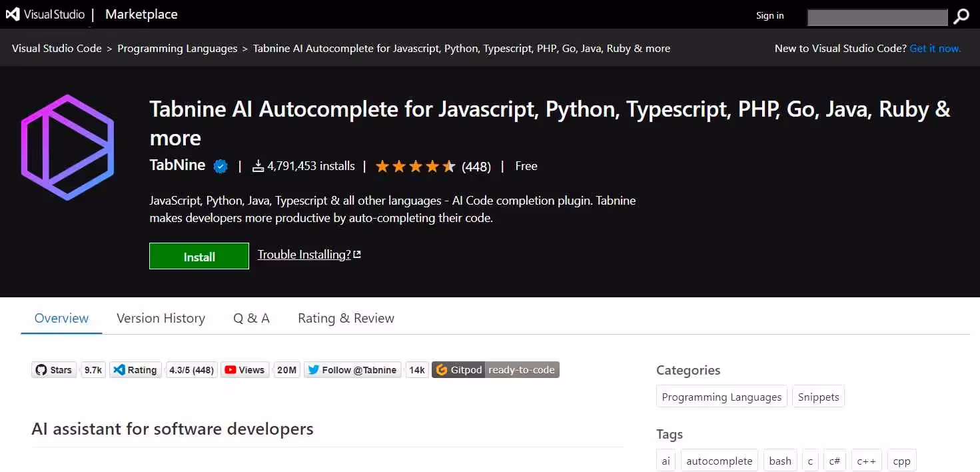The width and height of the screenshot is (980, 472).
Task: Click the five-star rating icons
Action: [x=416, y=166]
